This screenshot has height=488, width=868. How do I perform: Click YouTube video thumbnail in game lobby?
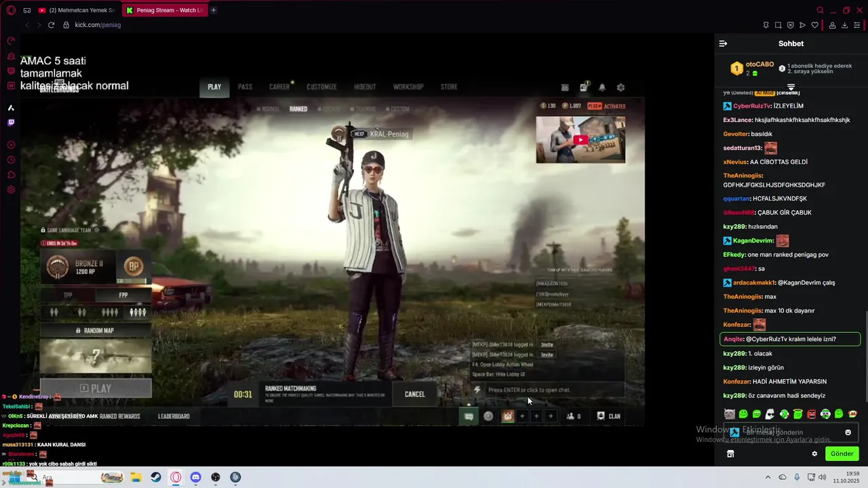tap(580, 140)
